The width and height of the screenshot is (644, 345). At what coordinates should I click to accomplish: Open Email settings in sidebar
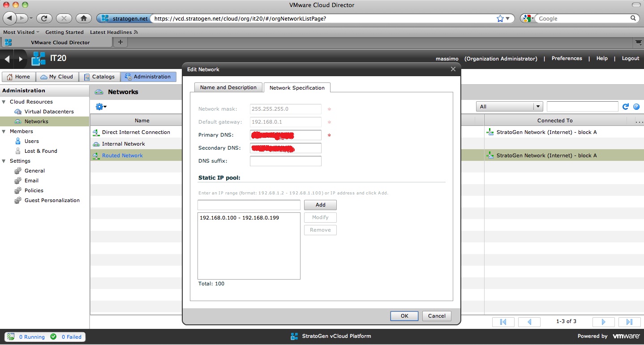pos(31,181)
